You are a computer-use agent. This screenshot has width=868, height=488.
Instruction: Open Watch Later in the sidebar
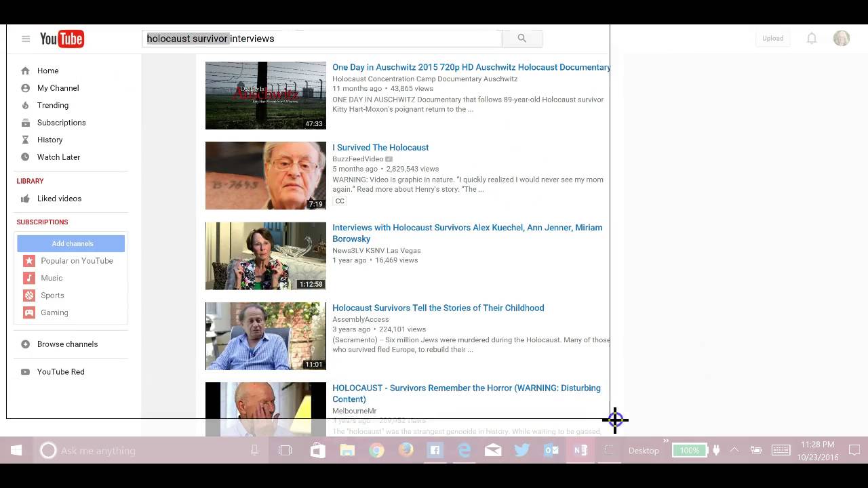[59, 157]
